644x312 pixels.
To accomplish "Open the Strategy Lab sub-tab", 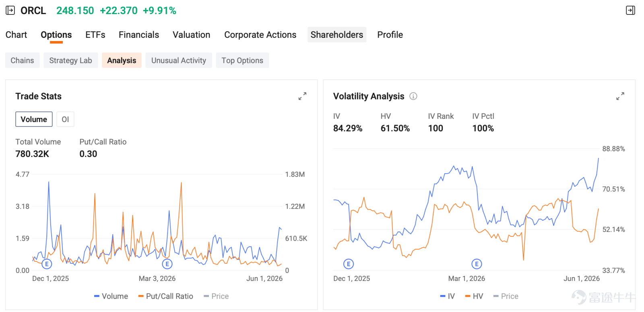I will 71,60.
